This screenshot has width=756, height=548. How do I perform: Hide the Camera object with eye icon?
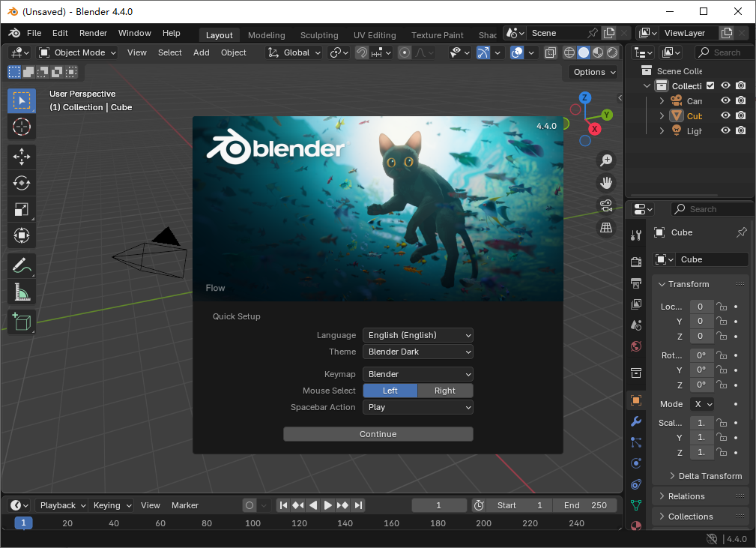[x=725, y=100]
